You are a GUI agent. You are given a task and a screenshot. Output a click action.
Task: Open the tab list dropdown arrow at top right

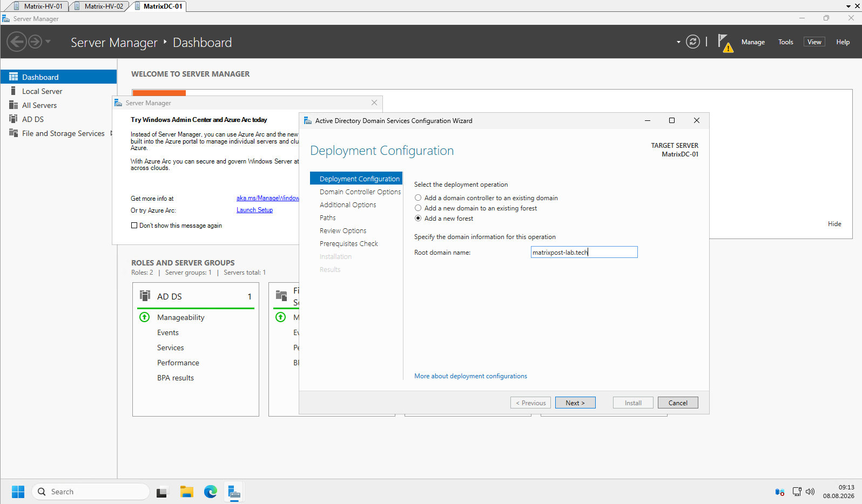848,6
